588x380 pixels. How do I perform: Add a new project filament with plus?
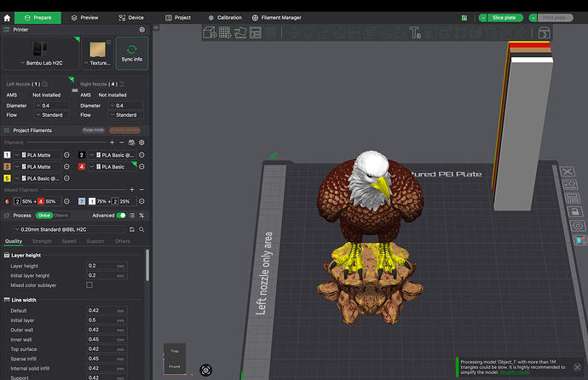pos(112,142)
